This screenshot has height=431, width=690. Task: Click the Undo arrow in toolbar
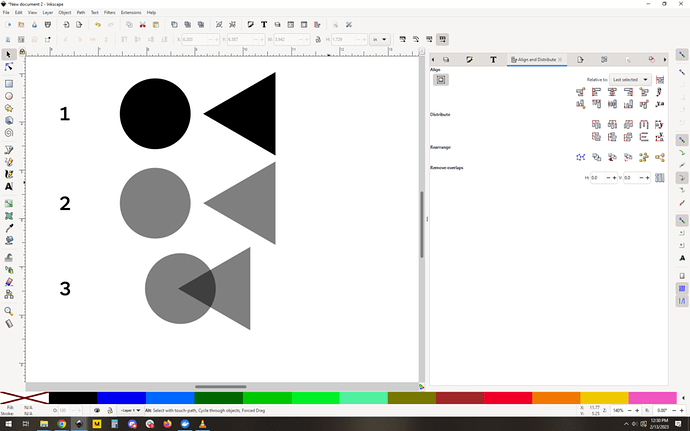click(x=97, y=24)
